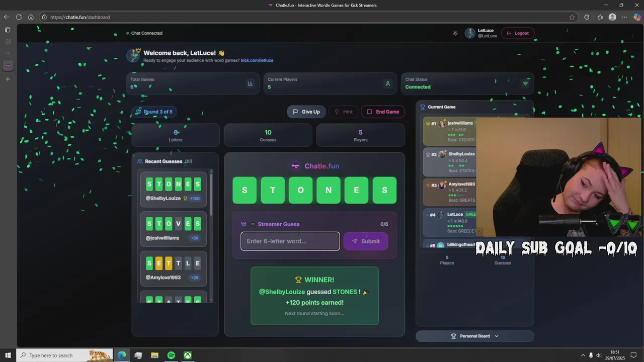Select the STOVES guess by @joshwillliams
644x362 pixels.
(x=174, y=229)
